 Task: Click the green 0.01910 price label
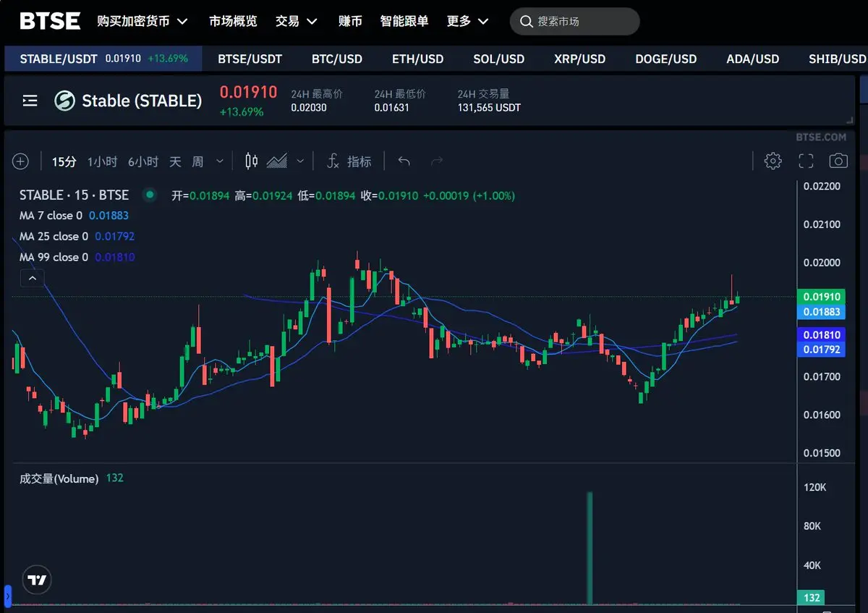pyautogui.click(x=821, y=297)
